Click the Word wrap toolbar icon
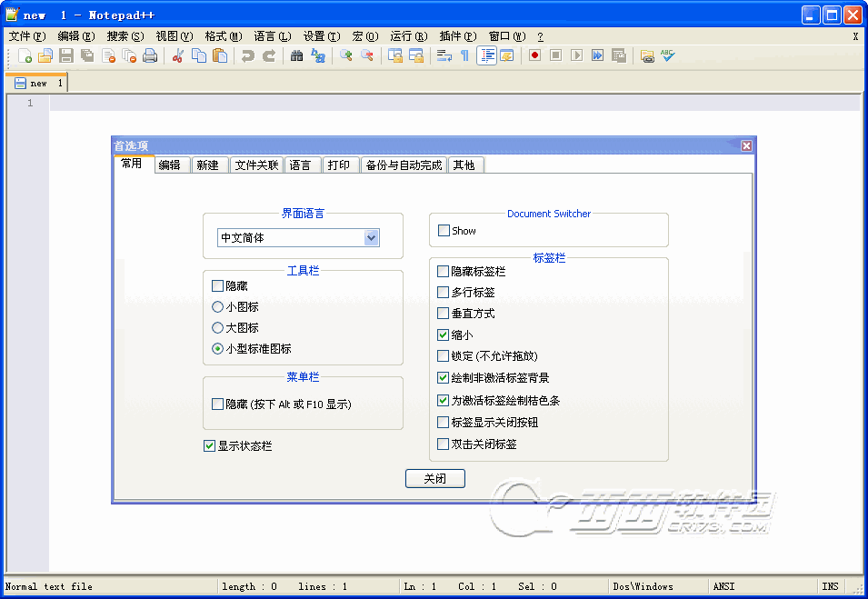Viewport: 868px width, 599px height. point(444,55)
